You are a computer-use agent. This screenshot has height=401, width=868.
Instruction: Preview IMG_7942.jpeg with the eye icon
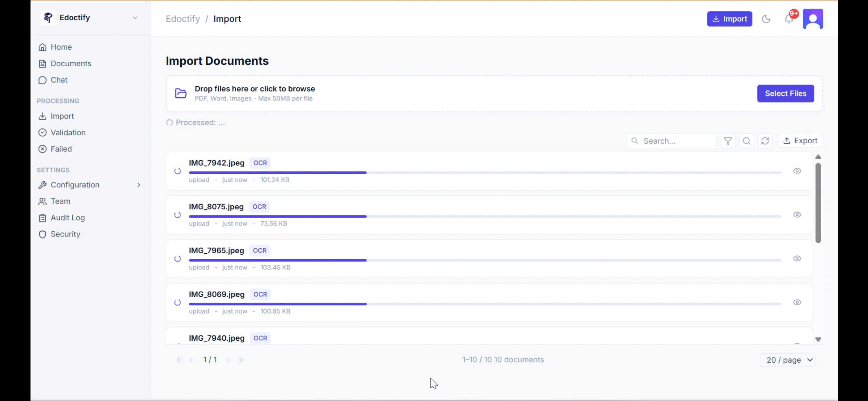[x=797, y=171]
